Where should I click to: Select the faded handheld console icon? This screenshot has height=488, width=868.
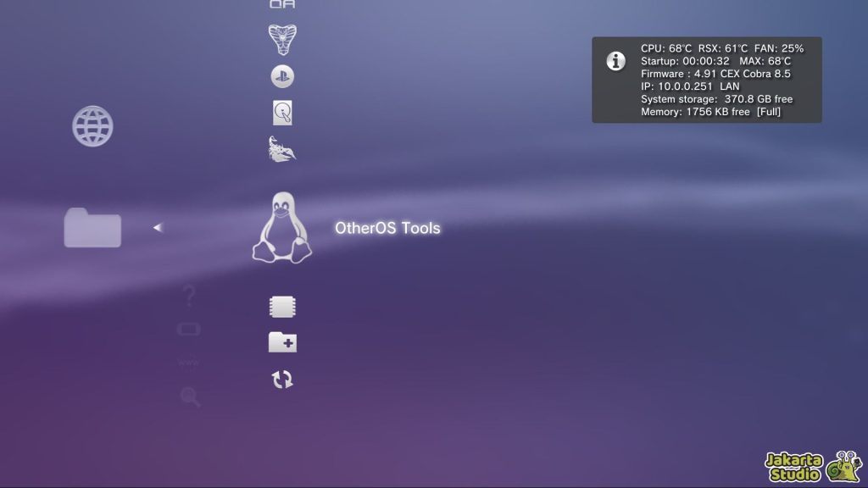coord(189,330)
